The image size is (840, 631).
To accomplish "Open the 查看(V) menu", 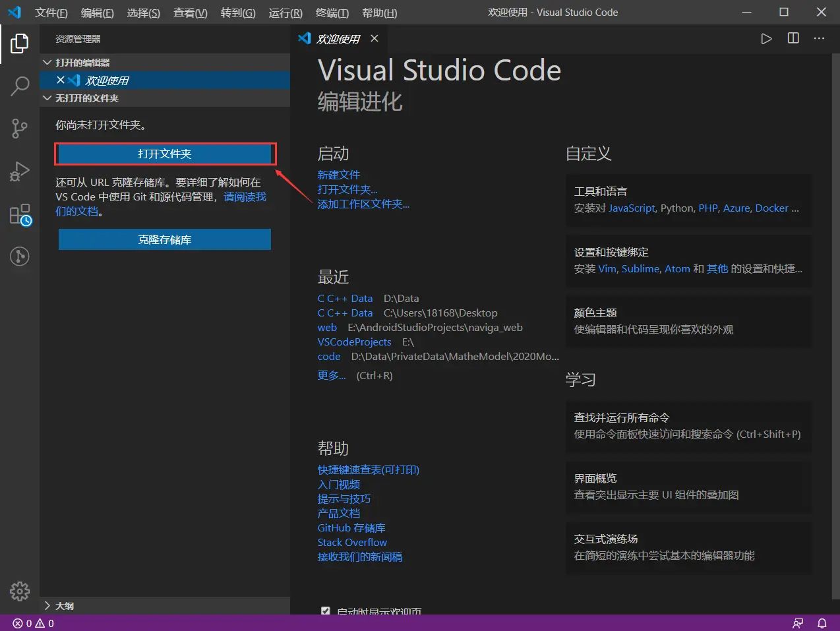I will coord(191,13).
